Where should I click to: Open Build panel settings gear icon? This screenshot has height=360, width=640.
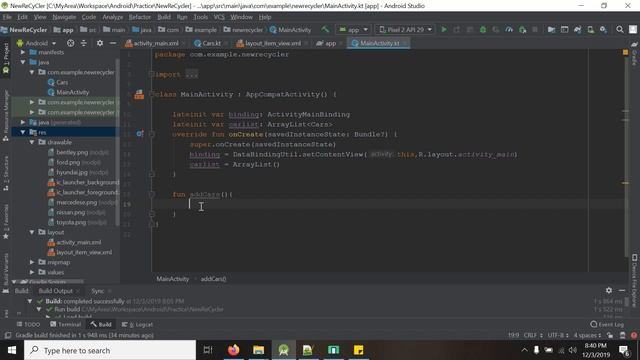609,290
